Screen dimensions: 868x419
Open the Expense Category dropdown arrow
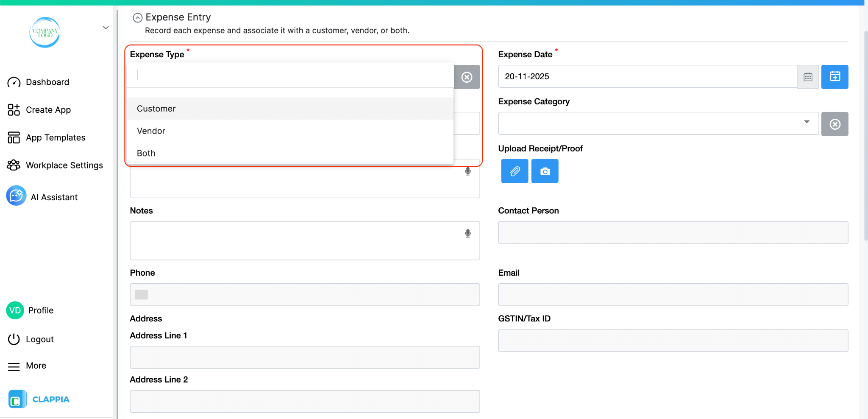point(806,123)
